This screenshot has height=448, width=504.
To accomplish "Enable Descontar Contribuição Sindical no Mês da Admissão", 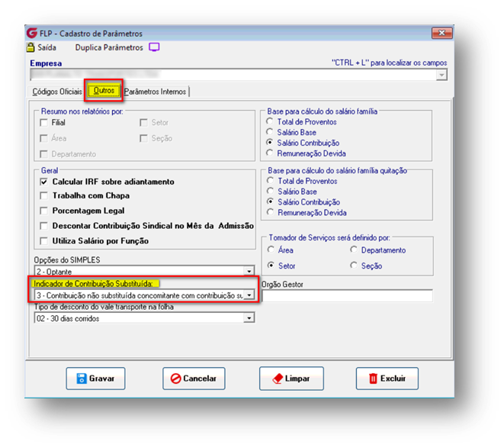I will point(43,226).
